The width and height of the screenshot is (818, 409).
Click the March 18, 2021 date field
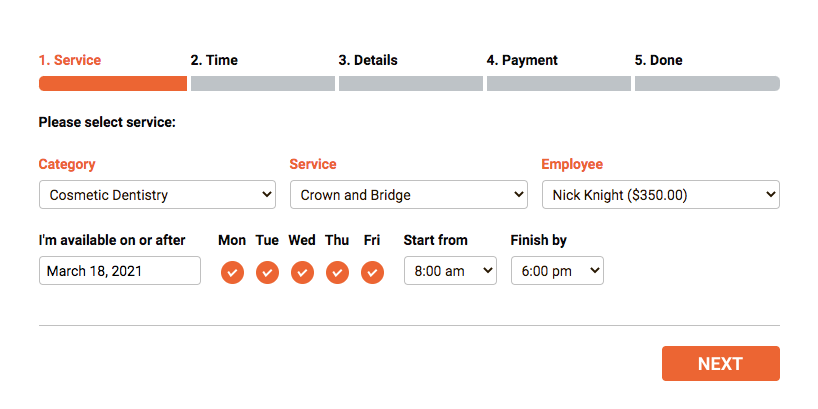[119, 270]
